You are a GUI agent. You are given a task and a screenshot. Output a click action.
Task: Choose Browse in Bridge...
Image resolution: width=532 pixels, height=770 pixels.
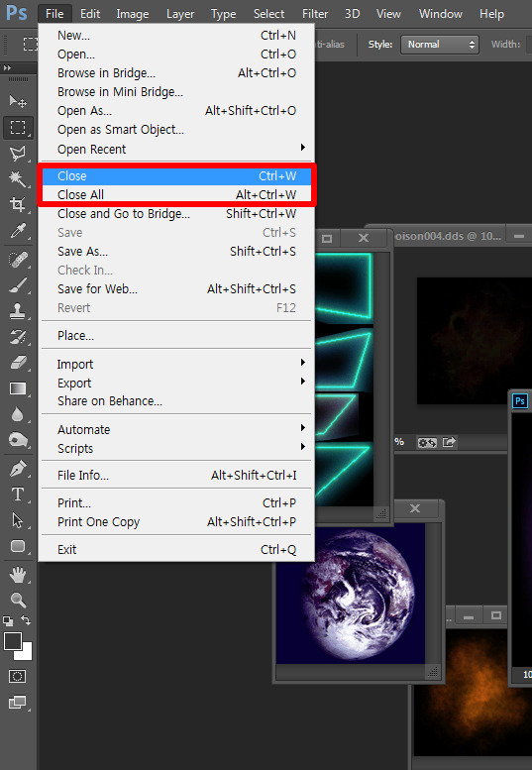pyautogui.click(x=176, y=72)
